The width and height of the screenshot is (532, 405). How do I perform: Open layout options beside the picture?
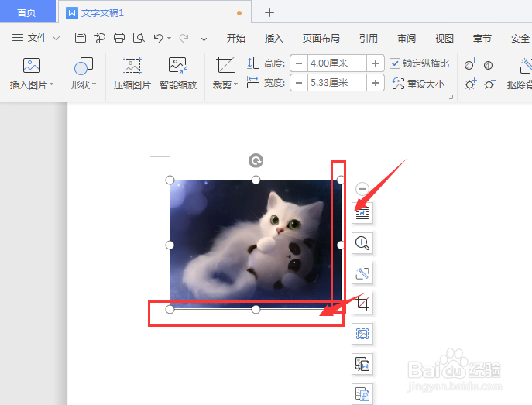(362, 213)
